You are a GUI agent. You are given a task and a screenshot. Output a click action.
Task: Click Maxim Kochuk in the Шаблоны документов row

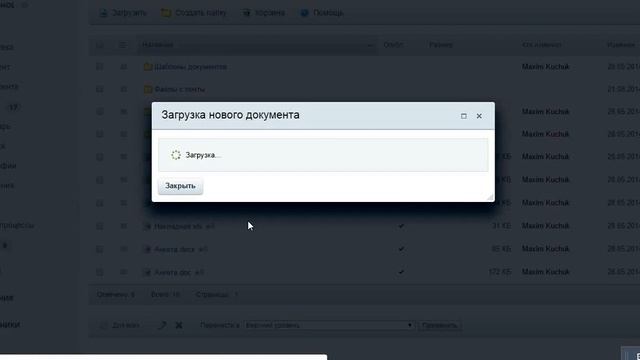tap(545, 67)
